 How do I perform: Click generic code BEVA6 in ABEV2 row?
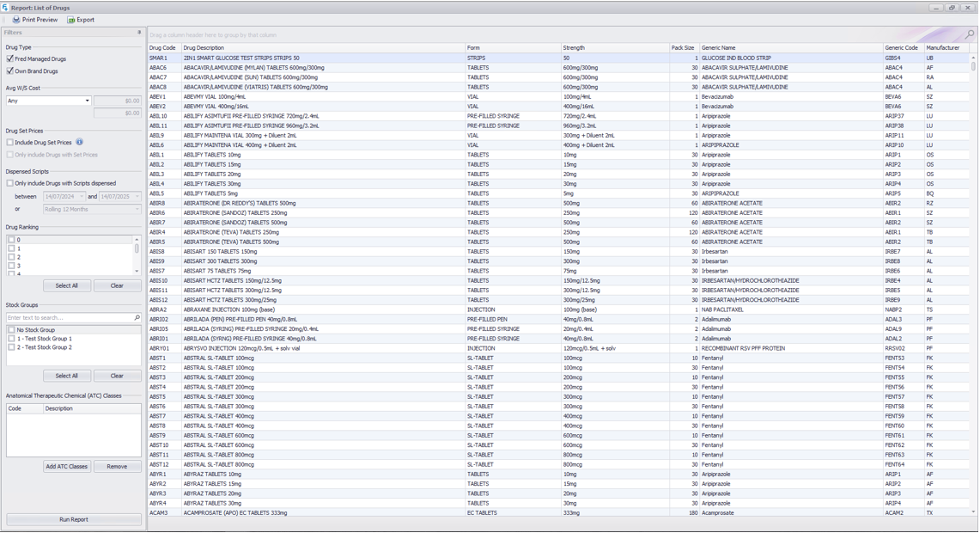pyautogui.click(x=904, y=107)
